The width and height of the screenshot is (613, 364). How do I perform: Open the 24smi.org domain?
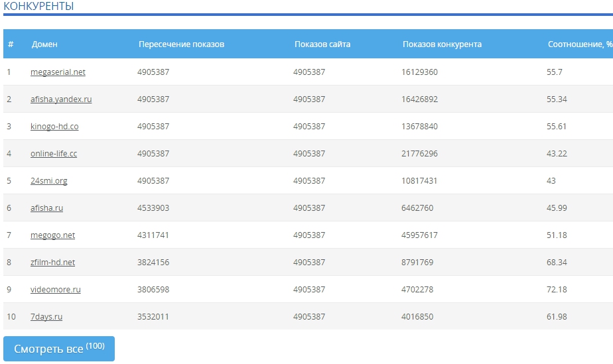pyautogui.click(x=48, y=181)
